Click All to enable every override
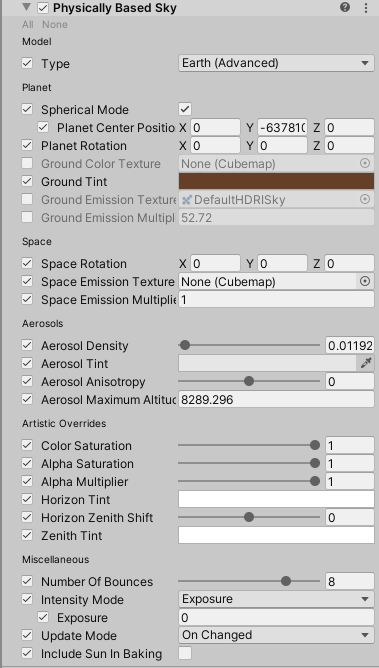This screenshot has width=379, height=668. 28,25
